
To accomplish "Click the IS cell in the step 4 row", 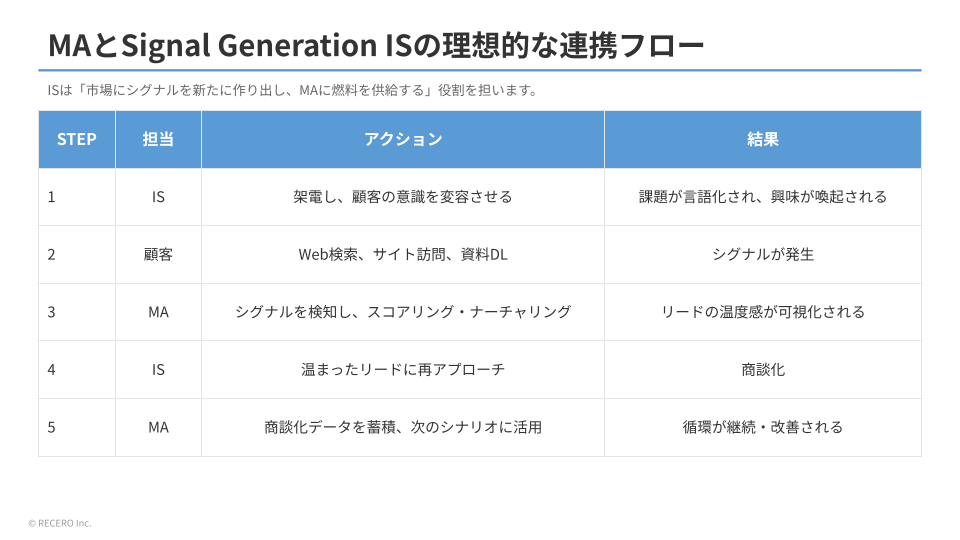I will click(x=158, y=369).
